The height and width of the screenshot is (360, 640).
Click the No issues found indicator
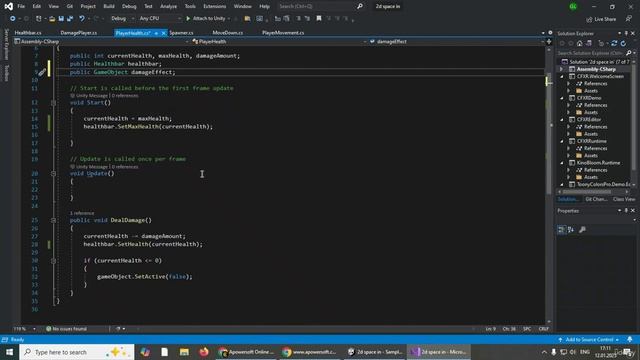66,329
